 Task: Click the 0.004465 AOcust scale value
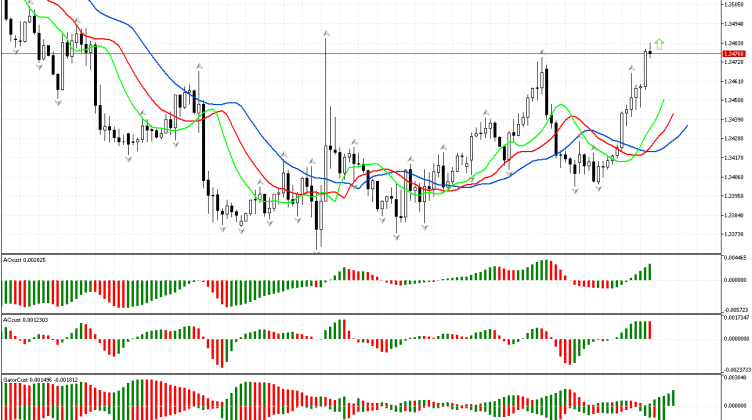coord(735,258)
